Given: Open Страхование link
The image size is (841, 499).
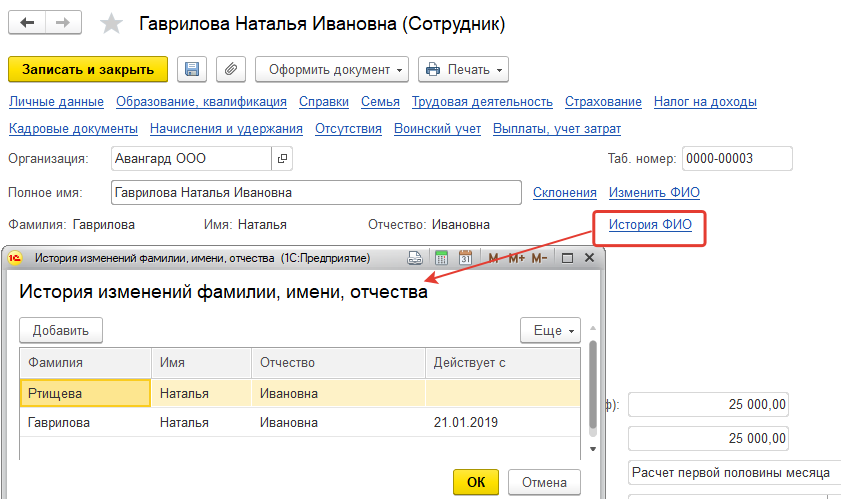Looking at the screenshot, I should (x=603, y=102).
